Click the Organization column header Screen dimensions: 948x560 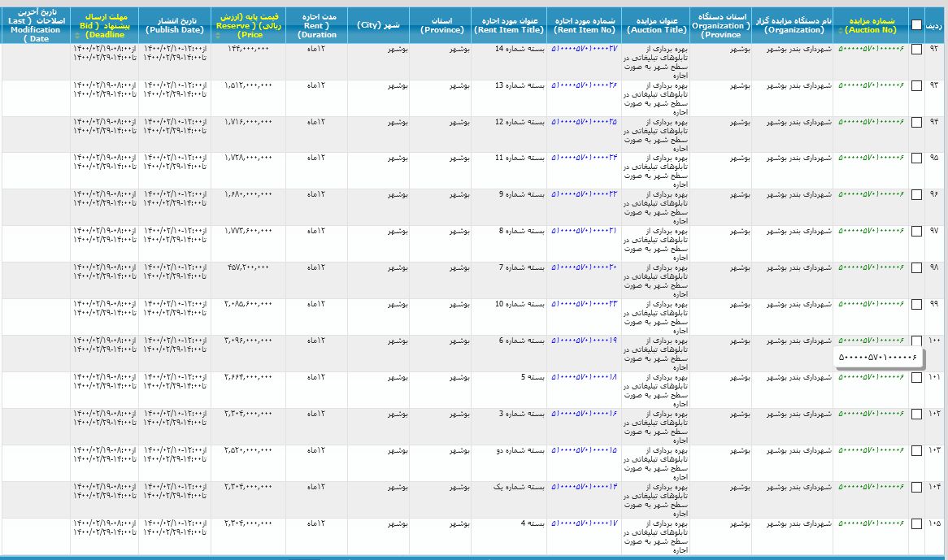click(x=792, y=25)
